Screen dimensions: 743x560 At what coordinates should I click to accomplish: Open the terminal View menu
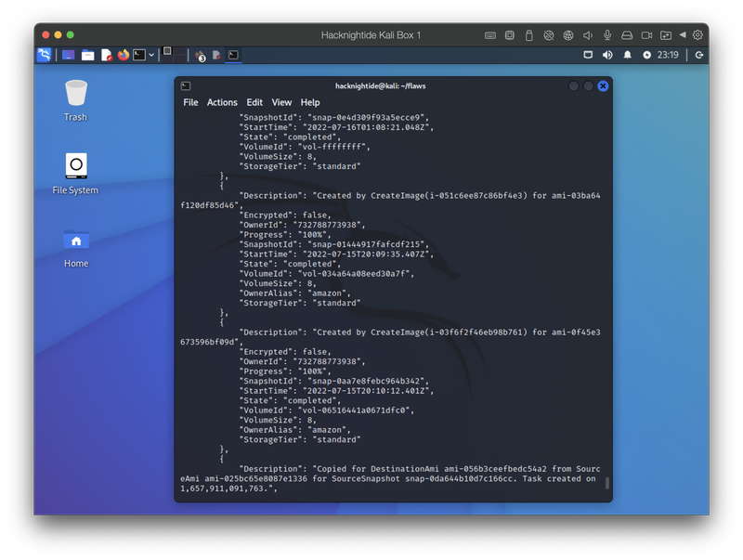(x=281, y=102)
